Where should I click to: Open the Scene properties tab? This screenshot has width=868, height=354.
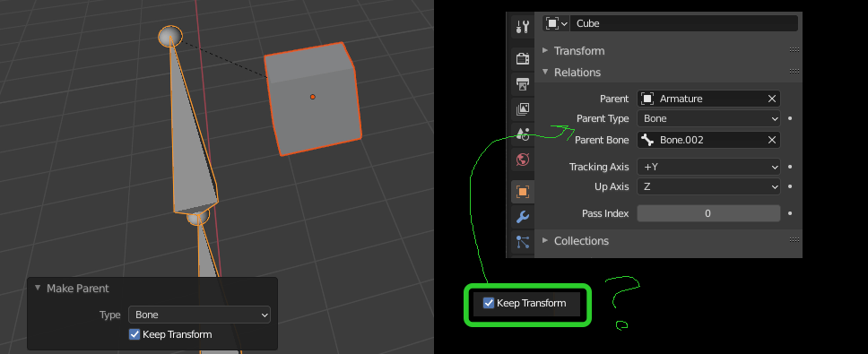point(523,134)
